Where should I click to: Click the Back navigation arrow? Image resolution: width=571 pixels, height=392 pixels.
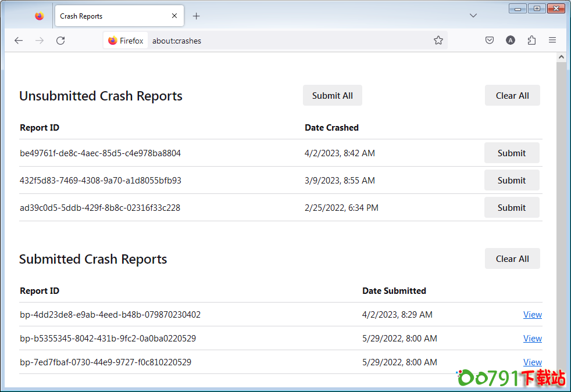pyautogui.click(x=19, y=41)
